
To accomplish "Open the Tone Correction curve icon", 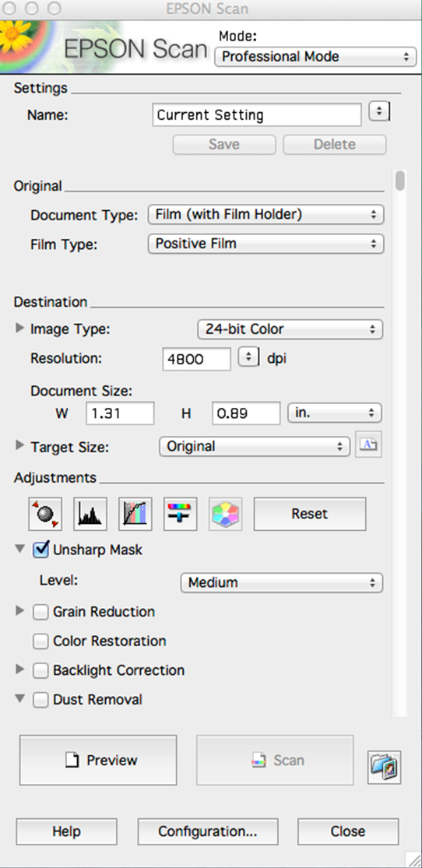I will point(135,514).
